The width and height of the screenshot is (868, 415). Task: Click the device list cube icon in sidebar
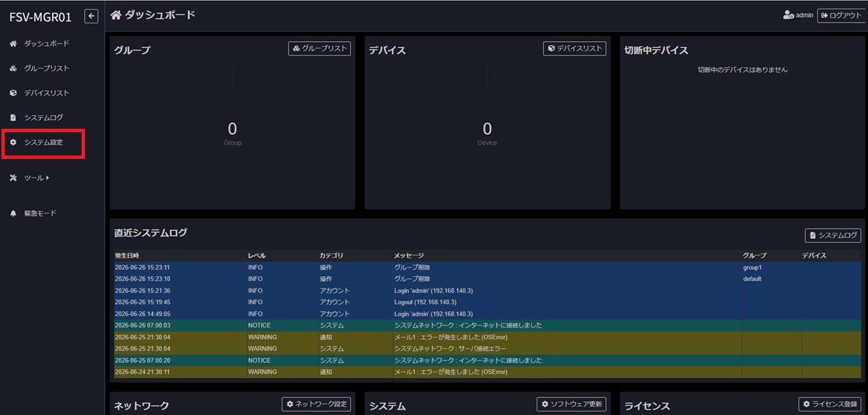click(13, 93)
